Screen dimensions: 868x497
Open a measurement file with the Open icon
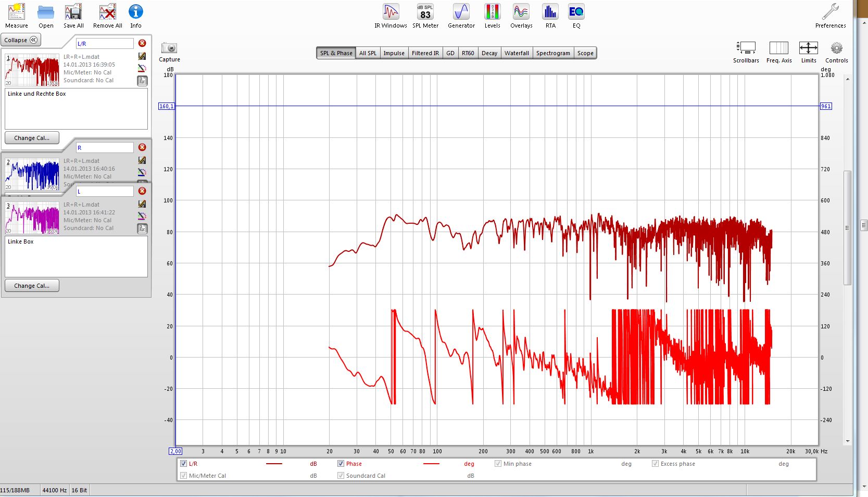[x=46, y=16]
